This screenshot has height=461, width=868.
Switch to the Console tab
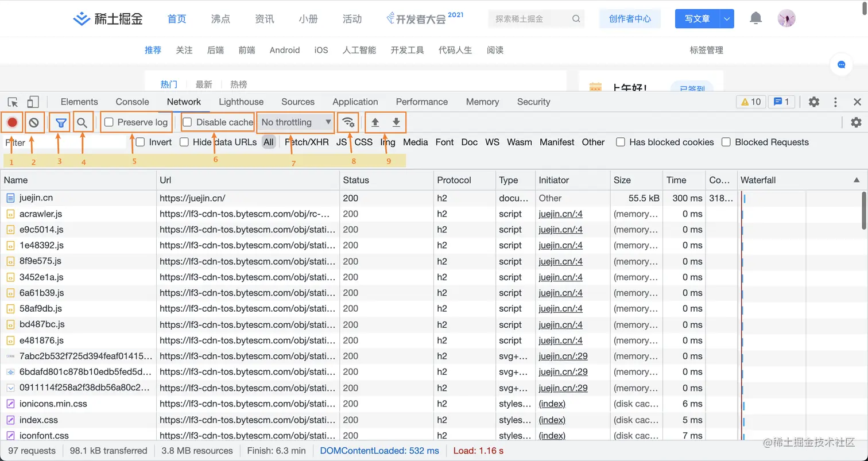tap(132, 102)
